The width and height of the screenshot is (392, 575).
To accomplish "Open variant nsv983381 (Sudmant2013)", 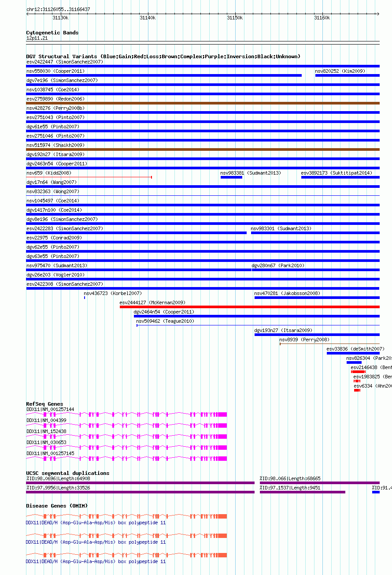I will click(251, 173).
